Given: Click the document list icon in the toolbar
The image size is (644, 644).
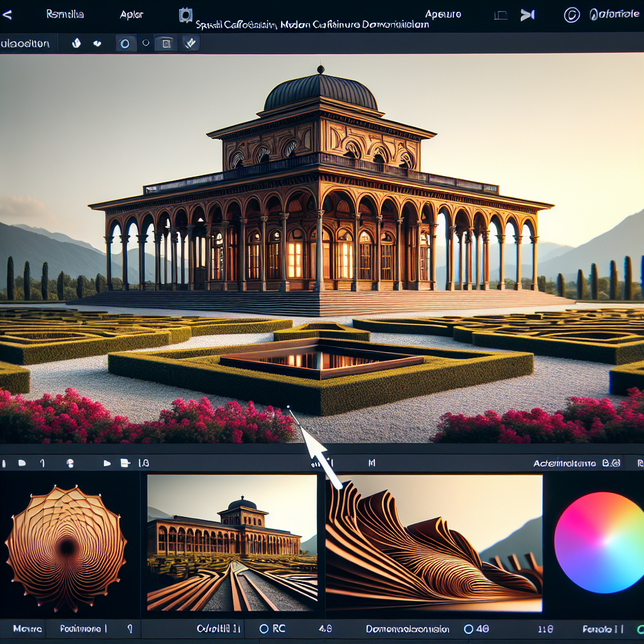Looking at the screenshot, I should tap(167, 43).
